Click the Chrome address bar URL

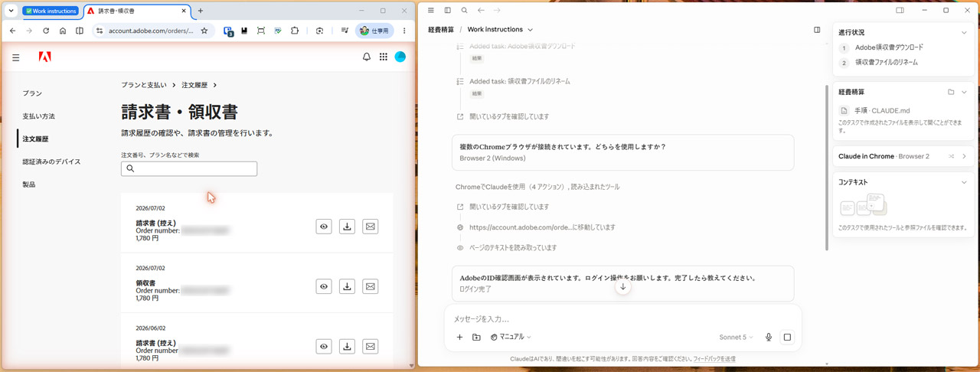[151, 31]
